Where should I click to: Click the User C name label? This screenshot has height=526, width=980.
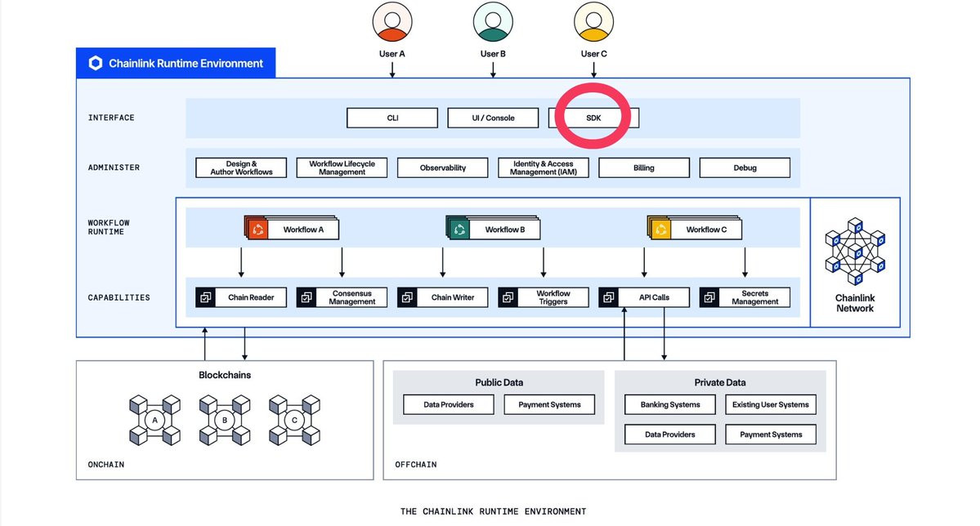click(x=593, y=54)
